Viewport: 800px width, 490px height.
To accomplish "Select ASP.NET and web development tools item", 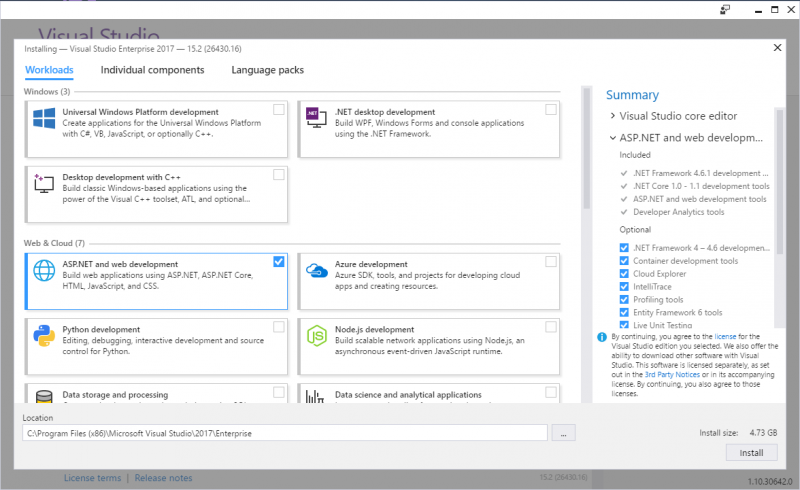I will tap(699, 199).
